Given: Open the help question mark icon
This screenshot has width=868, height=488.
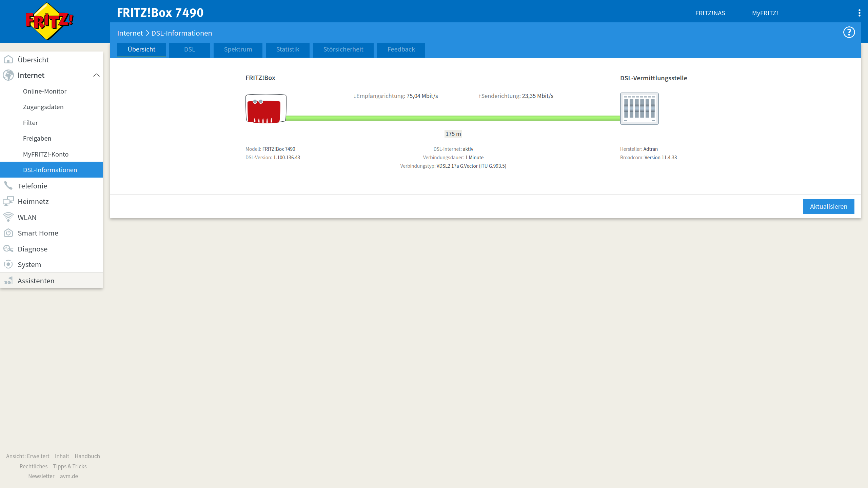Looking at the screenshot, I should coord(849,33).
